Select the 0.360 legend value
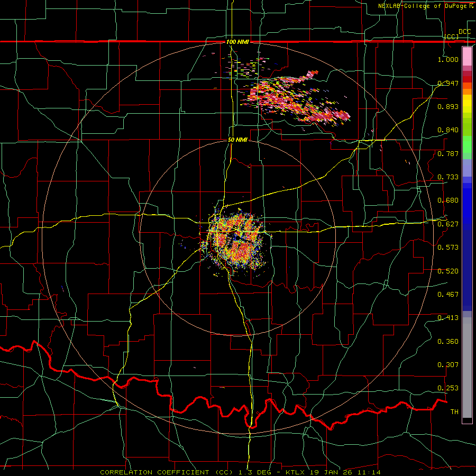The image size is (476, 476). pos(448,342)
